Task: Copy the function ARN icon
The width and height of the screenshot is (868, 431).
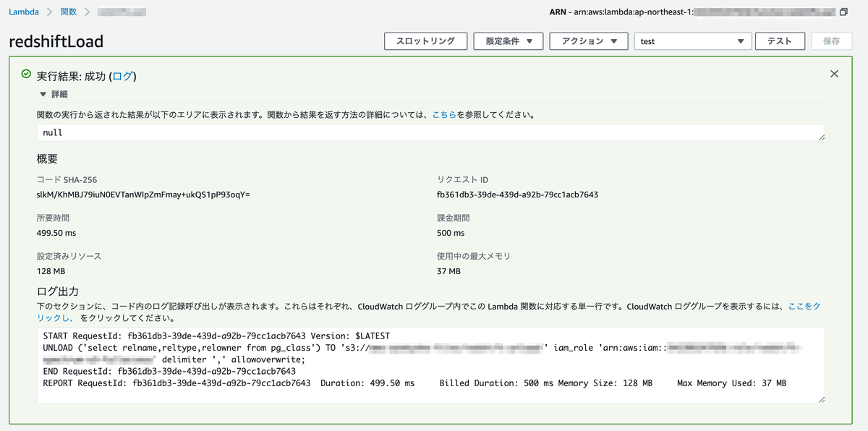Action: (843, 12)
